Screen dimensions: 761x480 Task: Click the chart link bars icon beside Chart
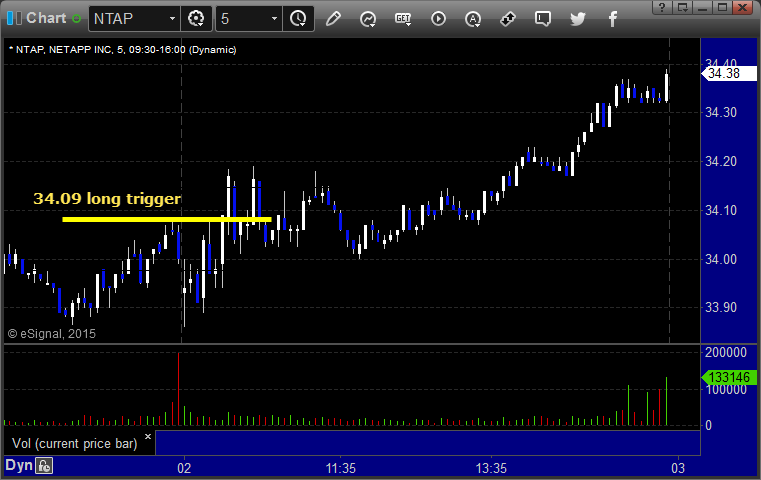(14, 18)
